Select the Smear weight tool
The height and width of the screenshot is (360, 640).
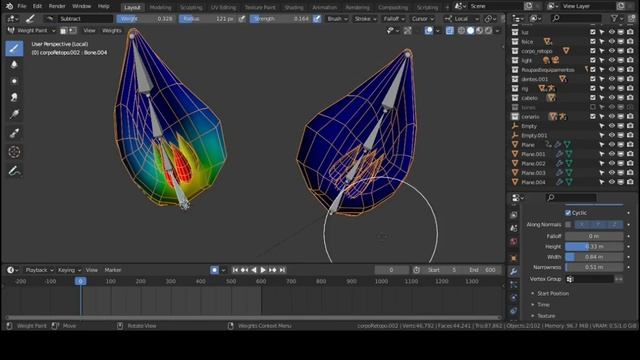pos(14,98)
